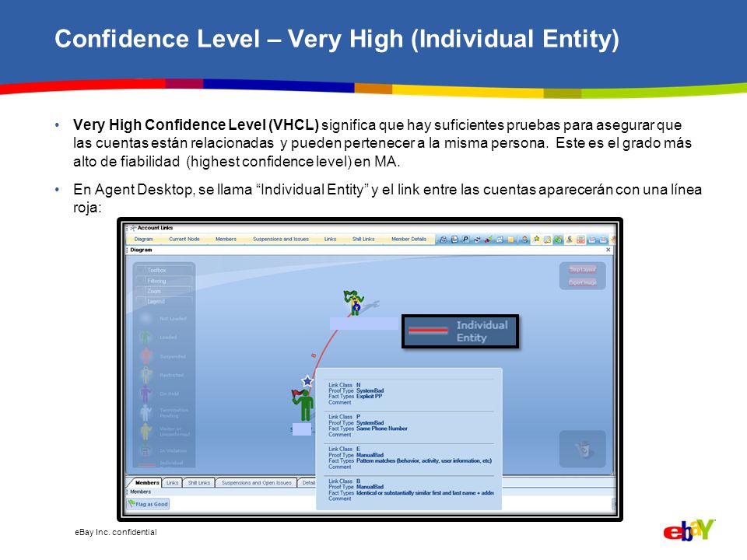Screen dimensions: 747x560
Task: Click the red calendar grid toolbar icon
Action: 580,240
